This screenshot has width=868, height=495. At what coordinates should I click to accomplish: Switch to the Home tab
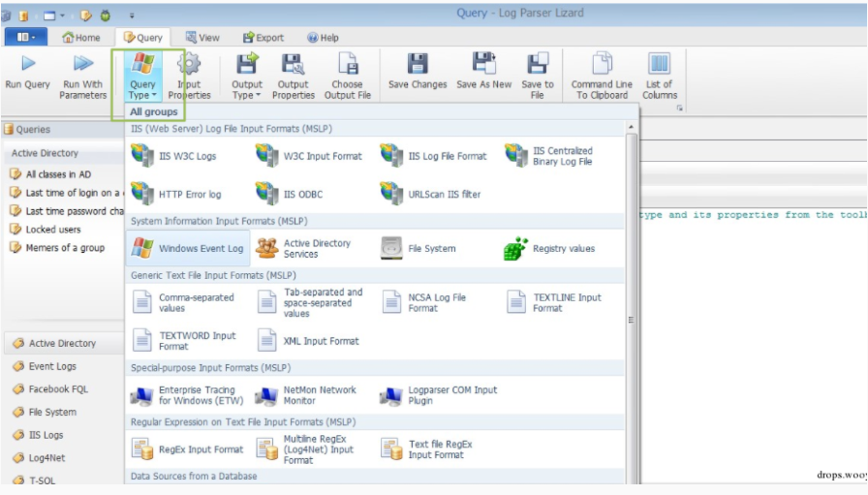[x=81, y=38]
